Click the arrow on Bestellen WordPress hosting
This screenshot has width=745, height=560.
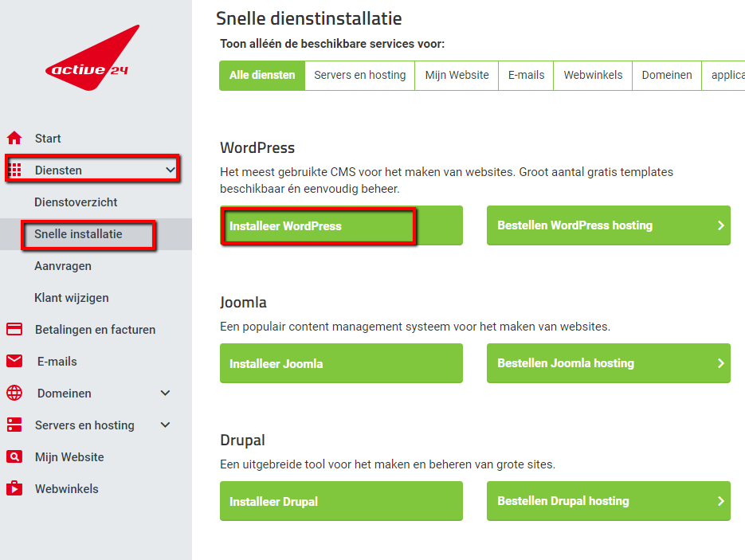[x=720, y=225]
